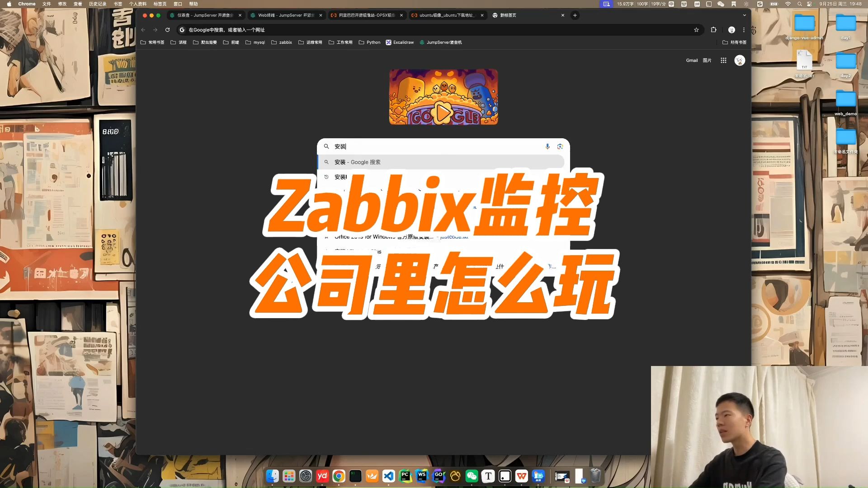Launch Visual Studio Code from the dock
Image resolution: width=868 pixels, height=488 pixels.
coord(388,476)
